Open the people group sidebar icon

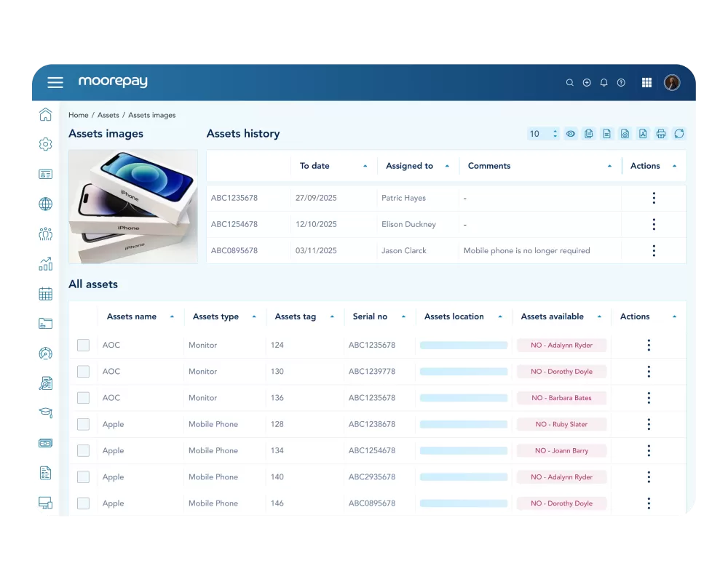click(x=45, y=234)
